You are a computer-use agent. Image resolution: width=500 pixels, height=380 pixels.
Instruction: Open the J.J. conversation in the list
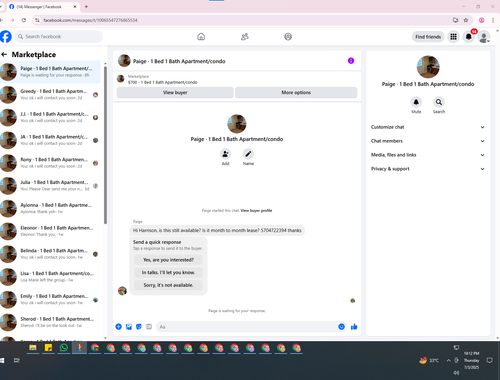click(x=50, y=117)
